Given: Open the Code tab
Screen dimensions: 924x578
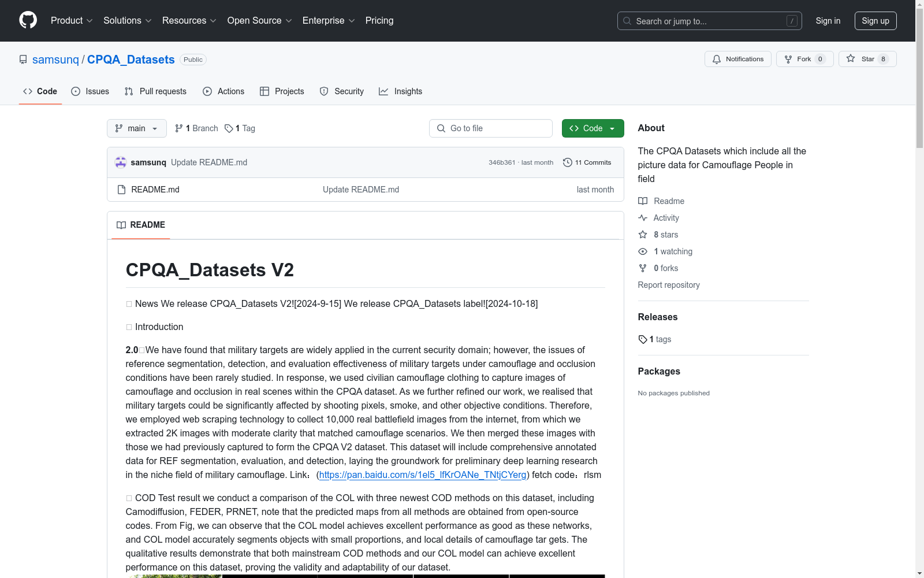Looking at the screenshot, I should click(40, 91).
